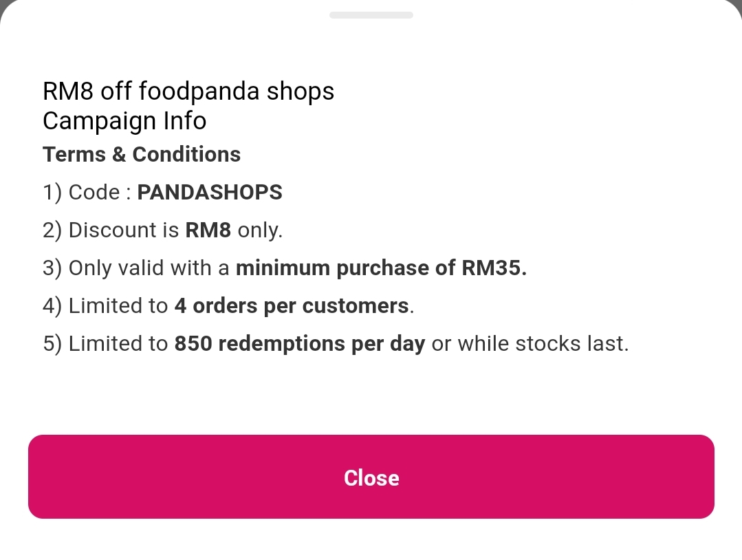742x560 pixels.
Task: Click the "RM8 off foodpanda shops" title
Action: (188, 91)
